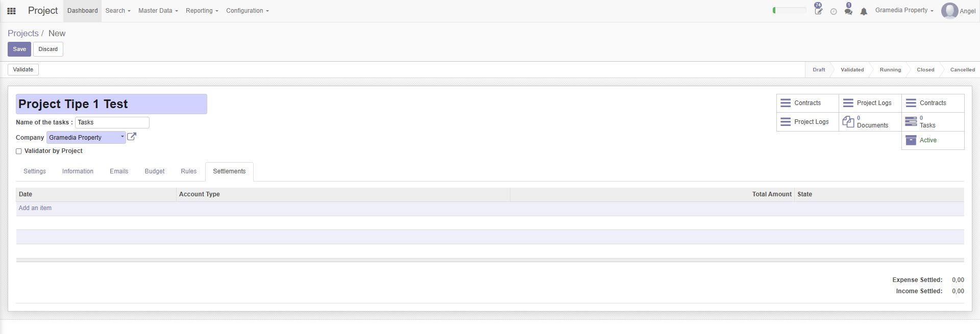
Task: Toggle the Active archive button
Action: [933, 140]
